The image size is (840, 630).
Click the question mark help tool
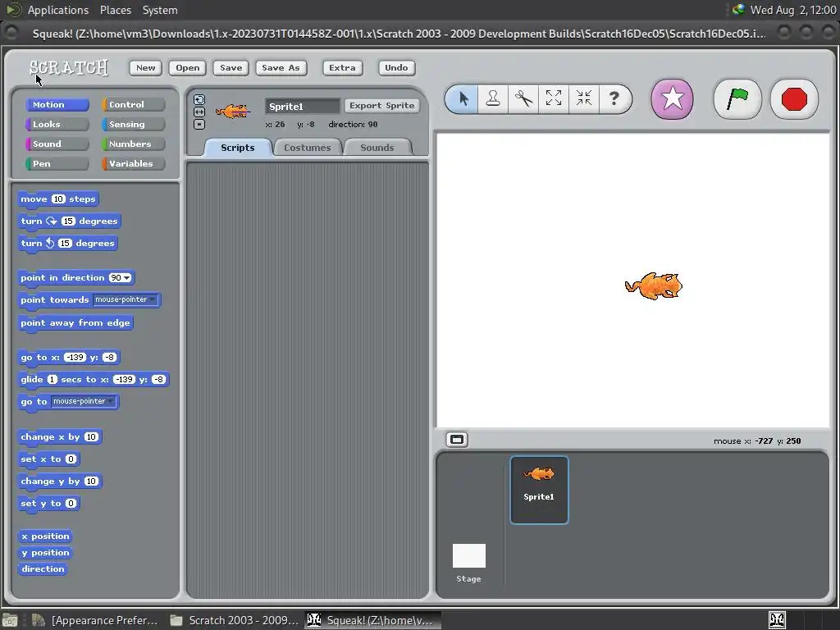(x=614, y=98)
